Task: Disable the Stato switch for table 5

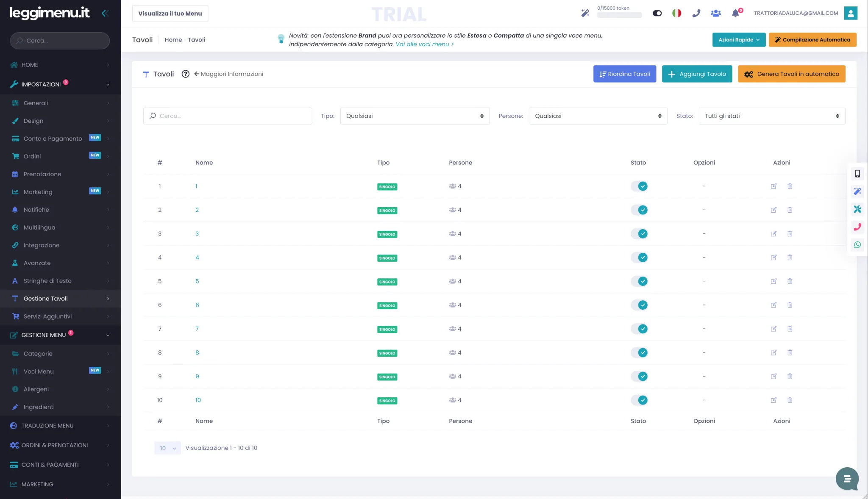Action: coord(639,281)
